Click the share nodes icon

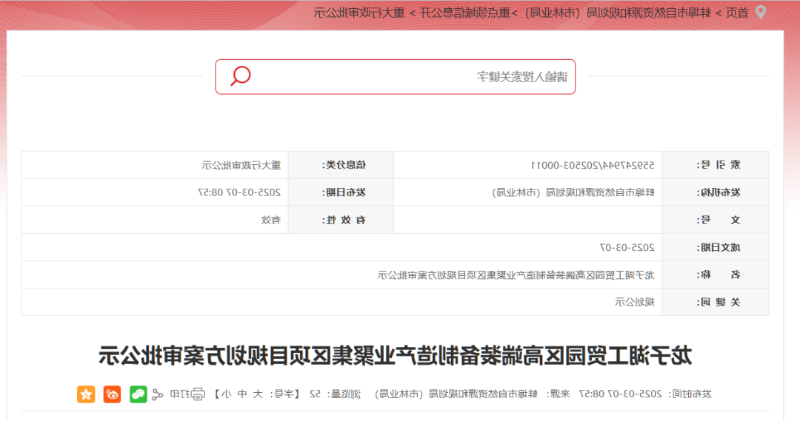[x=158, y=394]
